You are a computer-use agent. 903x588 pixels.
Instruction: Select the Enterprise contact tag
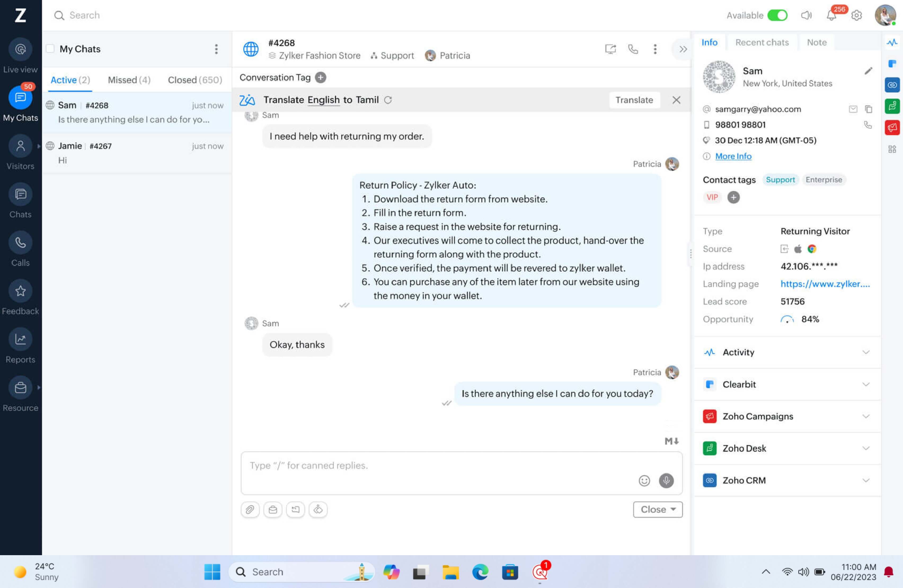click(x=824, y=179)
